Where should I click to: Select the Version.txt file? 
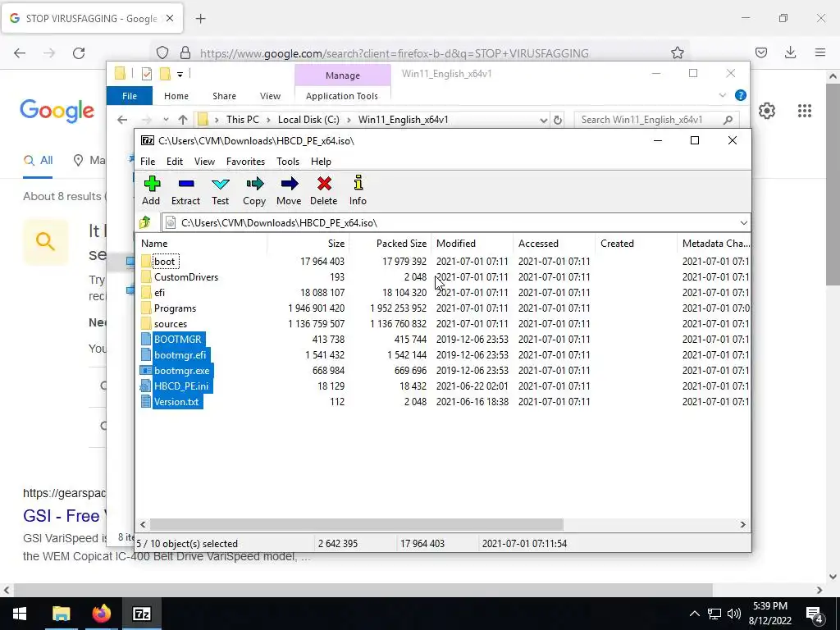coord(176,401)
